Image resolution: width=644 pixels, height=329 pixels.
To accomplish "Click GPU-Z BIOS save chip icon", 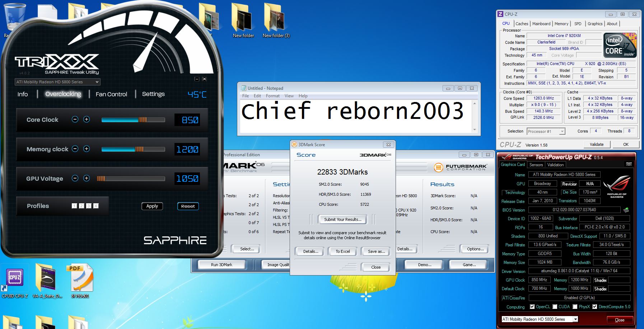I will click(x=626, y=210).
